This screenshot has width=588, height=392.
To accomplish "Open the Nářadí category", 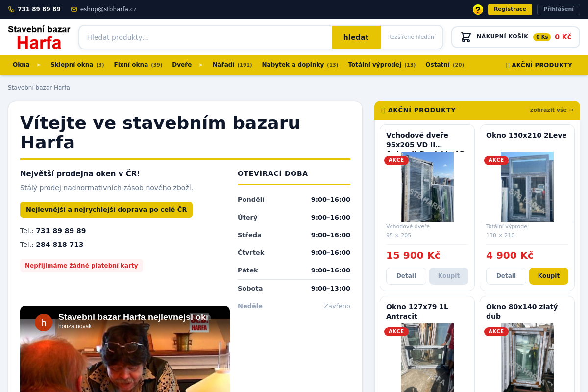I will point(232,65).
